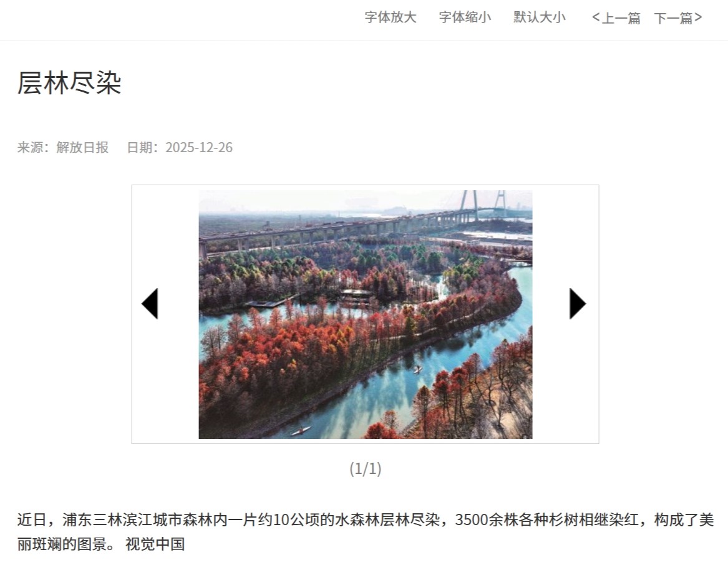The width and height of the screenshot is (728, 570).
Task: Click the white kayak at photo bottom
Action: (x=301, y=430)
